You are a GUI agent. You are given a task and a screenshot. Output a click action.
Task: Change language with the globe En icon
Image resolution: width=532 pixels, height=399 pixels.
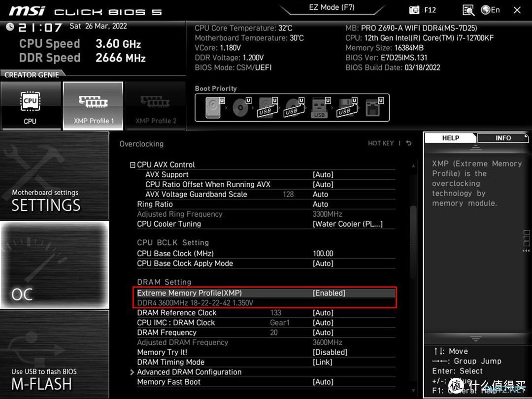point(491,10)
